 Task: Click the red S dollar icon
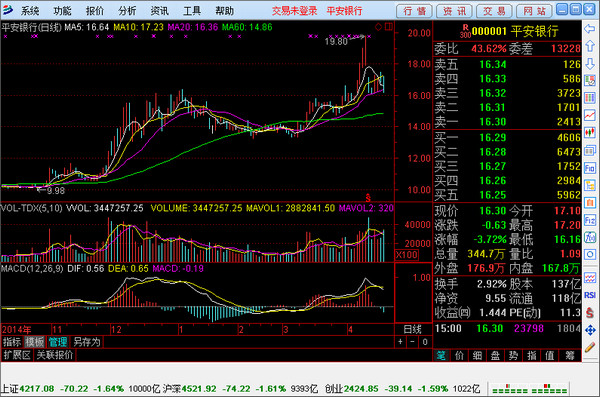click(x=590, y=313)
